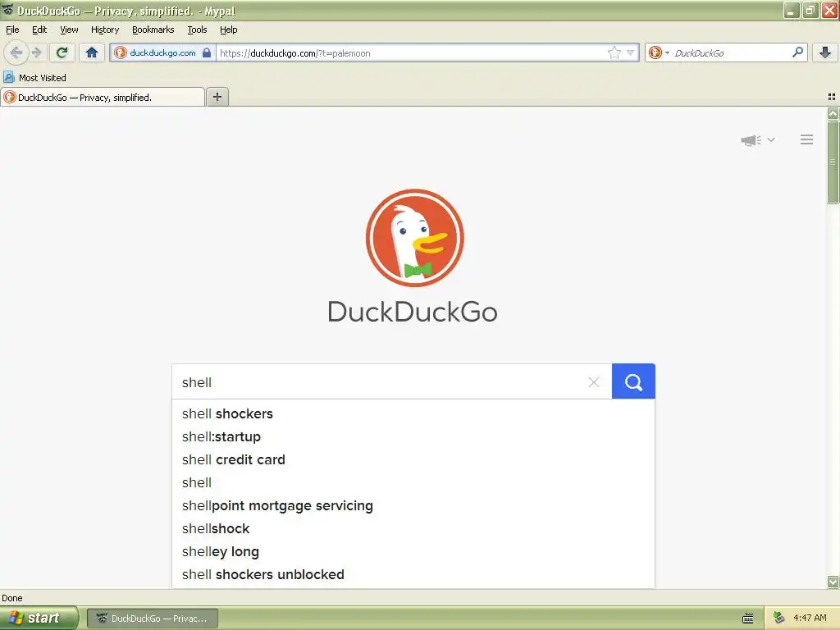Click the 4:47 AM clock
This screenshot has width=840, height=630.
(x=810, y=618)
